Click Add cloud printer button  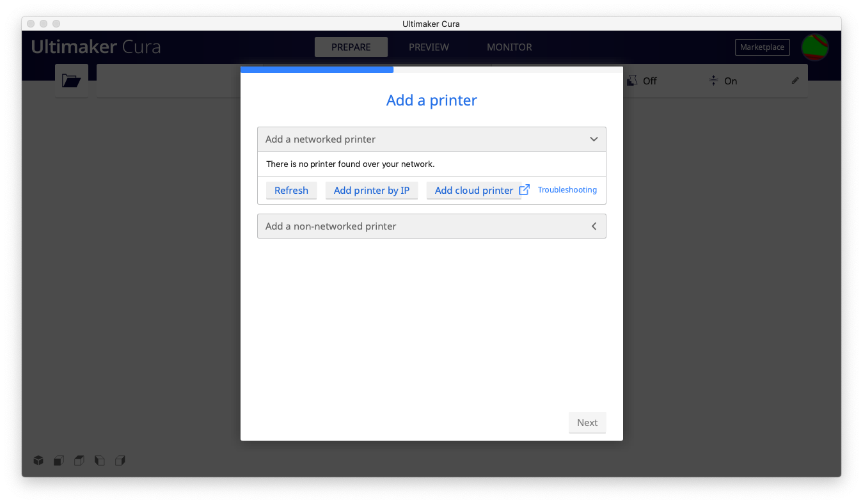click(474, 191)
